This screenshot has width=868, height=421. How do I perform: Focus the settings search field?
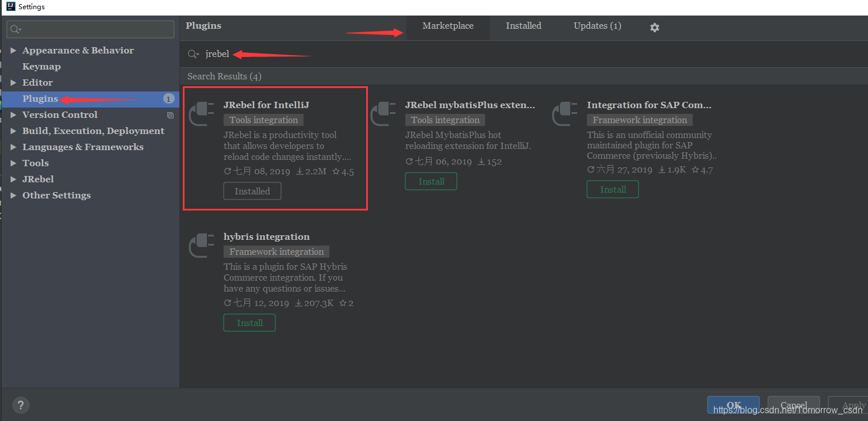[x=90, y=29]
